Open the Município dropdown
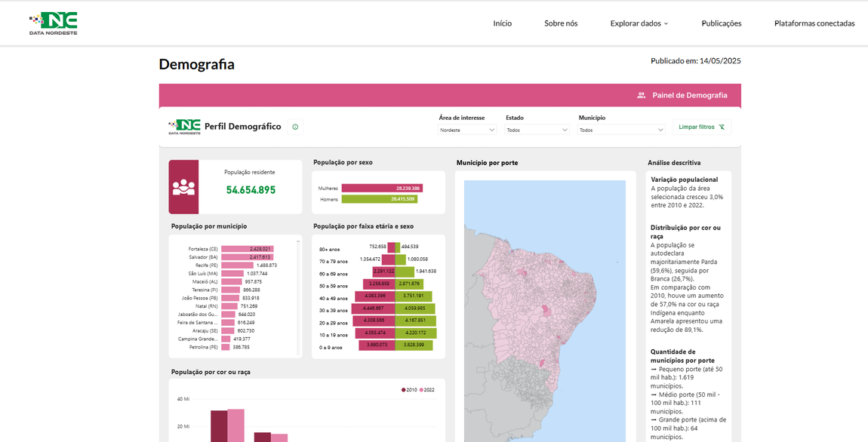Image resolution: width=868 pixels, height=442 pixels. [x=620, y=129]
